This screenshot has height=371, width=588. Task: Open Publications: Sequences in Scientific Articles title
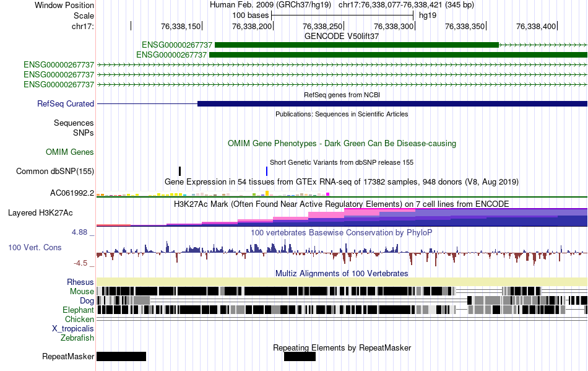tap(342, 114)
